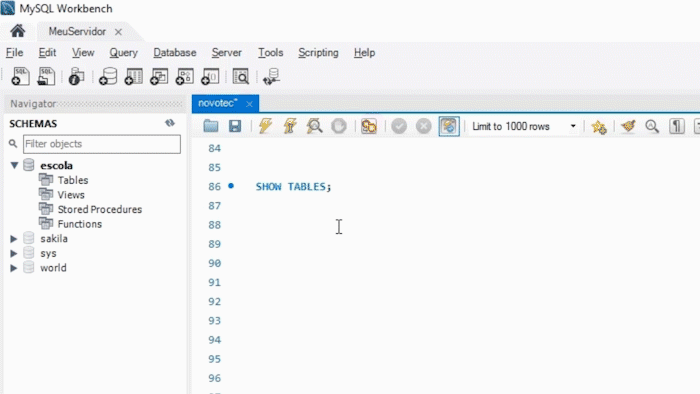Open the Tools menu
Image resolution: width=700 pixels, height=394 pixels.
(x=271, y=53)
